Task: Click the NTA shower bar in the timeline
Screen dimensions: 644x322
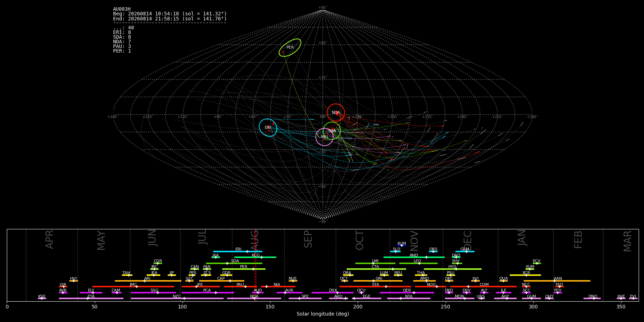Action: point(409,298)
